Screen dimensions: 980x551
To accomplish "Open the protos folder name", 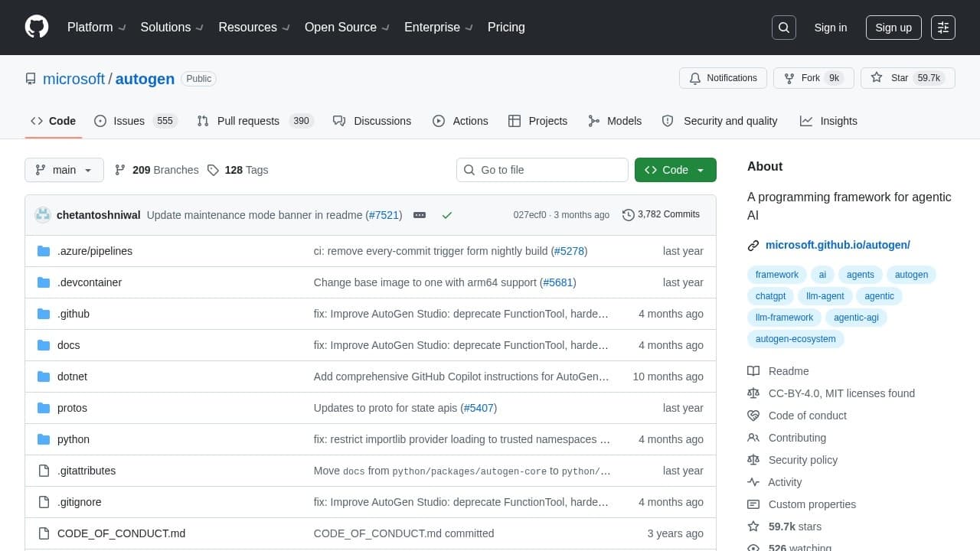I will (x=72, y=408).
